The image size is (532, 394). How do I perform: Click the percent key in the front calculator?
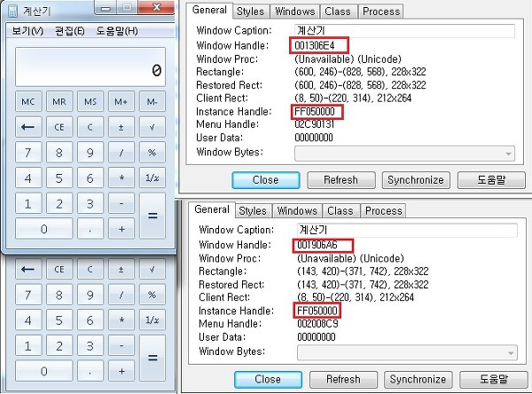[152, 153]
